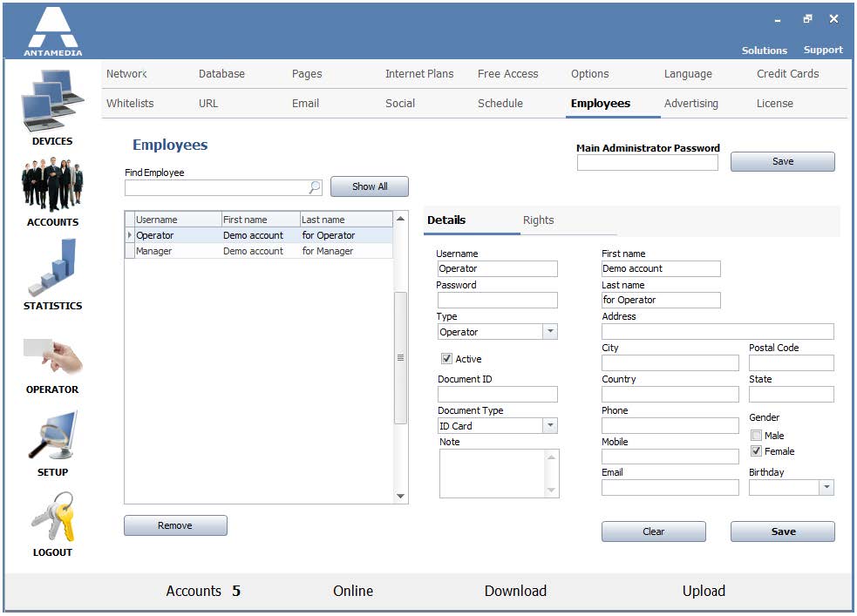857x616 pixels.
Task: Click the employee list vertical scrollbar thumb
Action: (401, 358)
